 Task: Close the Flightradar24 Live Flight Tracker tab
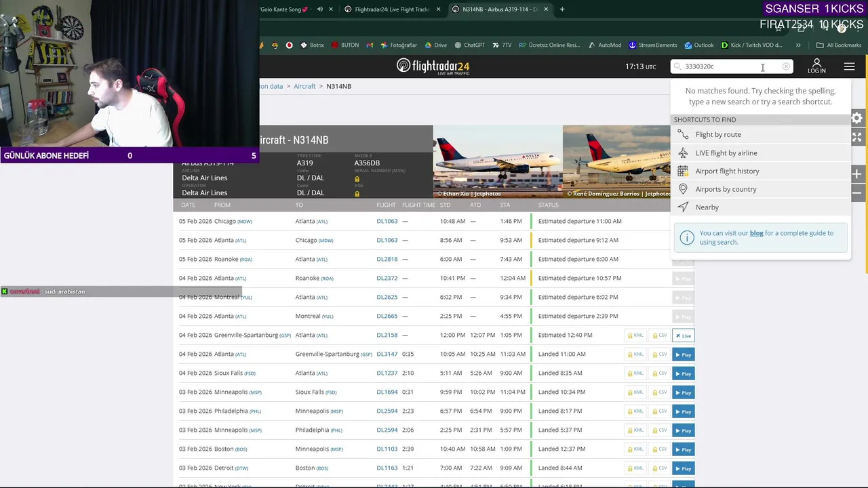pyautogui.click(x=438, y=9)
